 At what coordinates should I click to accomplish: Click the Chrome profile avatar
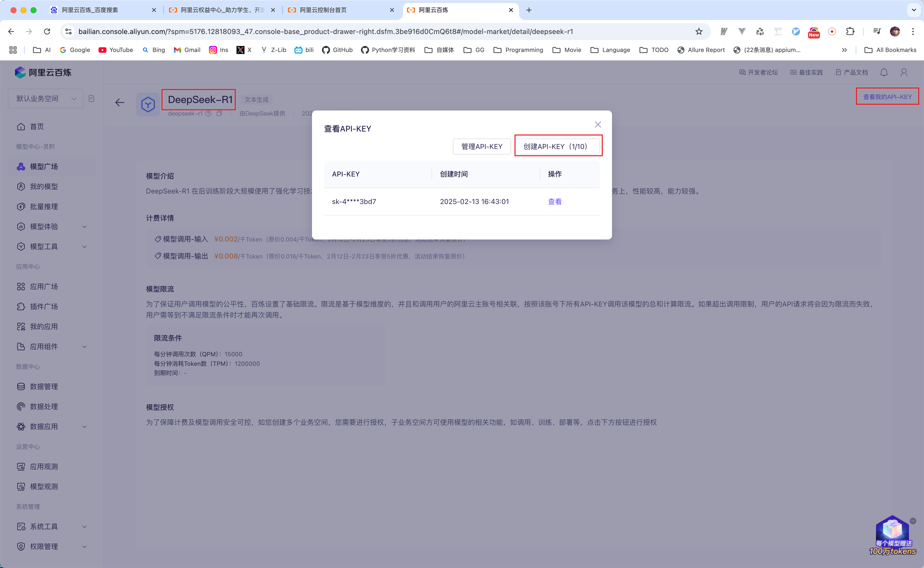coord(895,31)
